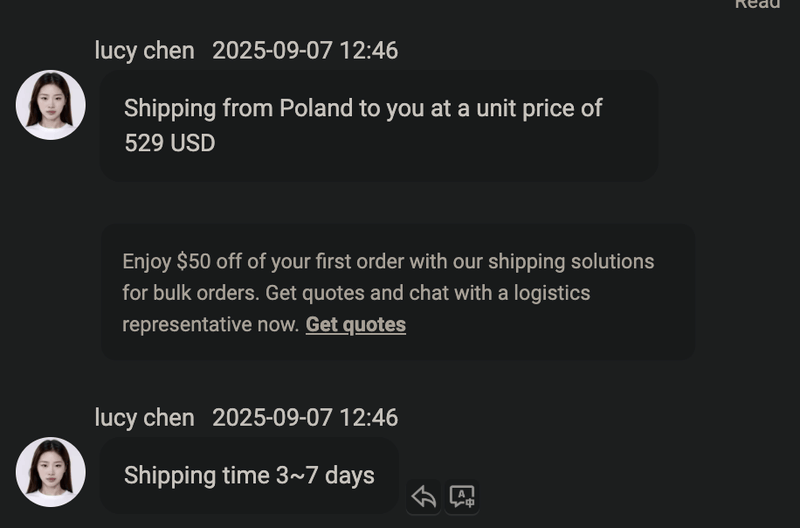Open lucy chen's name above shipping time message
This screenshot has width=800, height=528.
pyautogui.click(x=144, y=417)
